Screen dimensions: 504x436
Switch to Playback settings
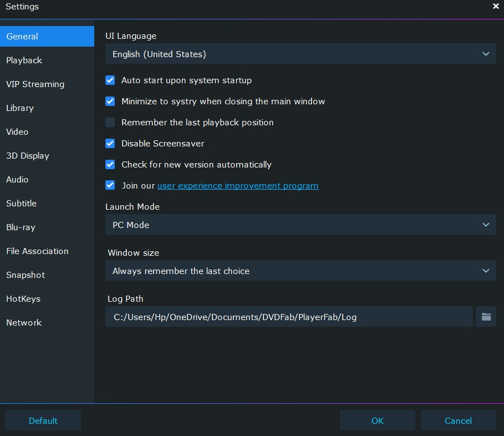point(47,60)
